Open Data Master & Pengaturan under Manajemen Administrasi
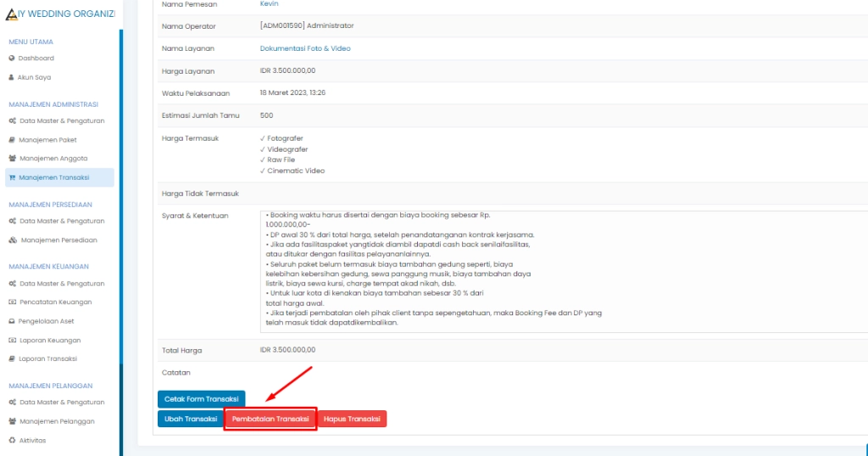Screen dimensions: 868x456 pos(62,121)
